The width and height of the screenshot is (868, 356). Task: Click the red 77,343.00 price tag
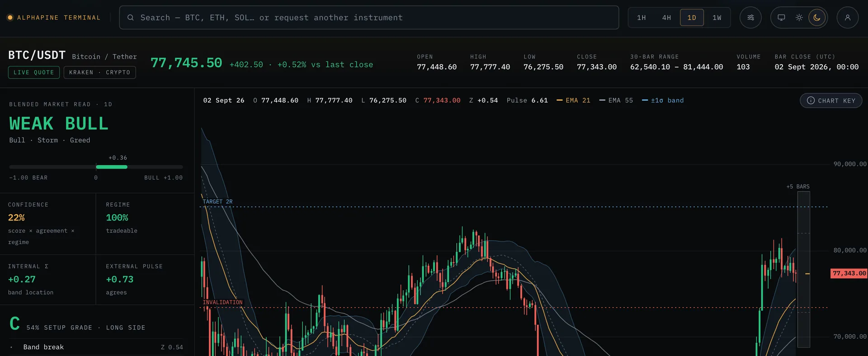coord(849,273)
